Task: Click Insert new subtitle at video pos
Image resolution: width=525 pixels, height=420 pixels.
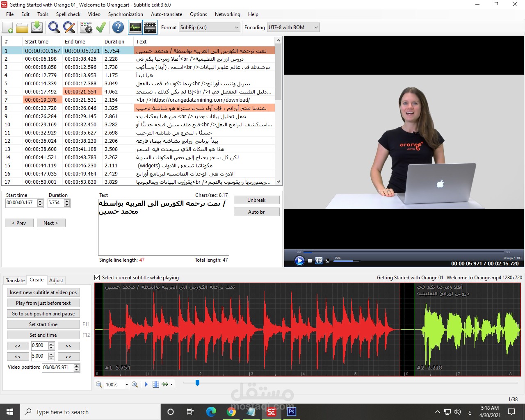Action: pos(43,292)
